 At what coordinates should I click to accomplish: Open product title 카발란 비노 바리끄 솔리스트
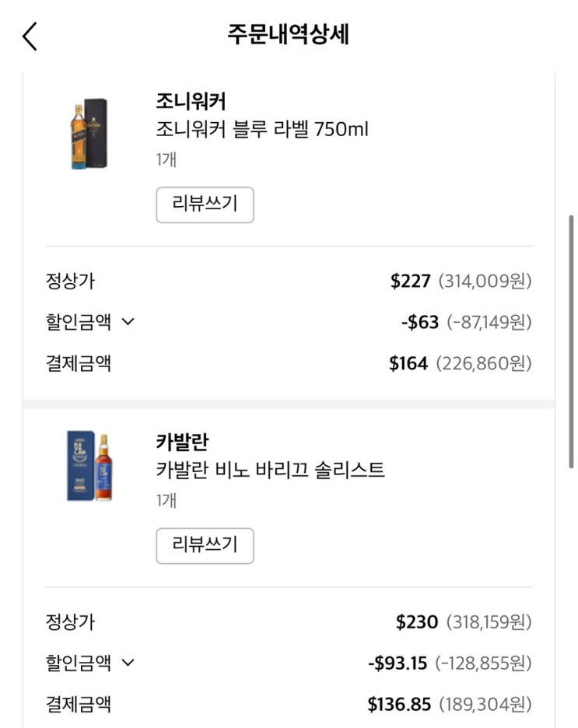click(270, 470)
